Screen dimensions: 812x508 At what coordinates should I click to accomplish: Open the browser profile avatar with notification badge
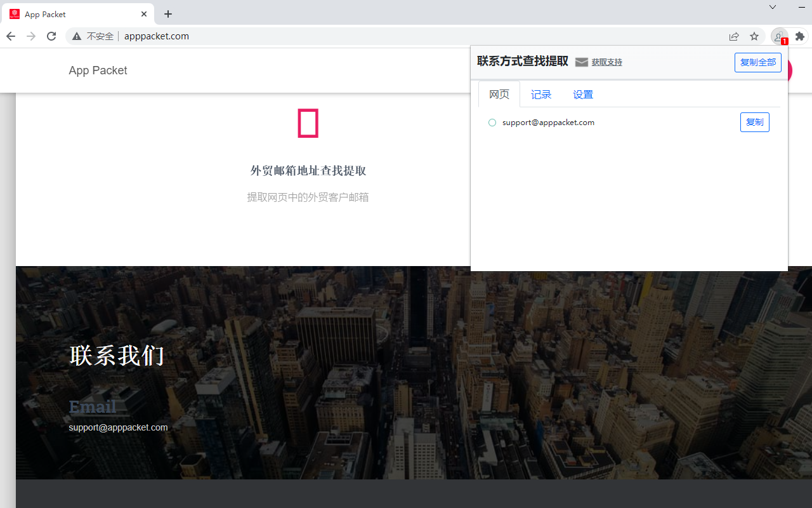779,36
